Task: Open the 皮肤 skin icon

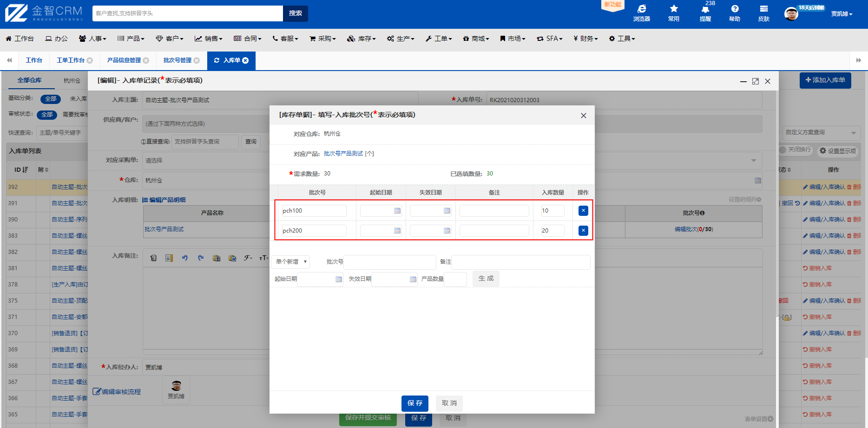Action: 764,13
